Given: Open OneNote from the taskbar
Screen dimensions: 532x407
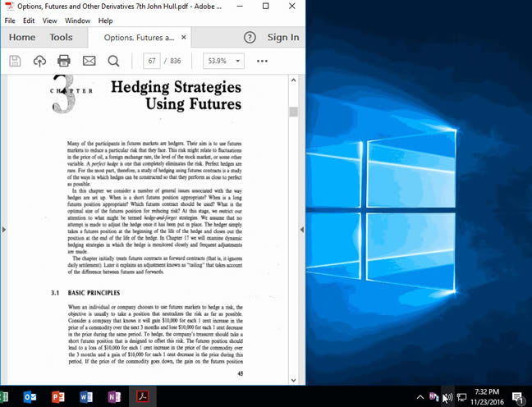Looking at the screenshot, I should point(112,397).
